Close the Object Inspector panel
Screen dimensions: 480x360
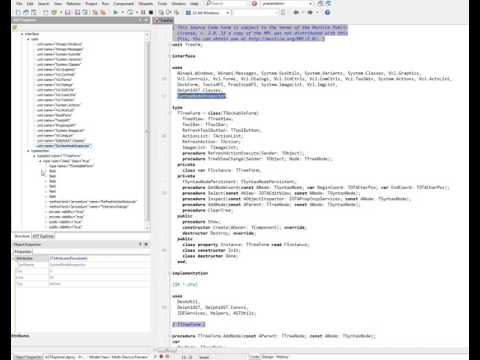(146, 244)
